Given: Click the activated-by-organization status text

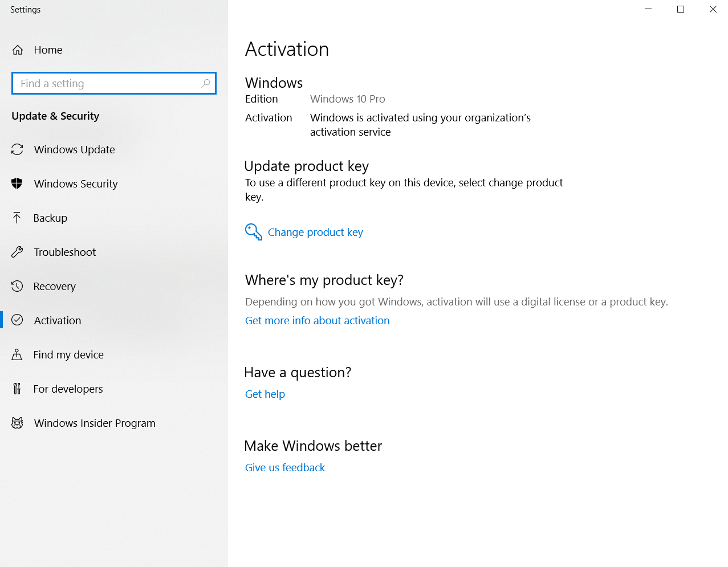Looking at the screenshot, I should 421,125.
